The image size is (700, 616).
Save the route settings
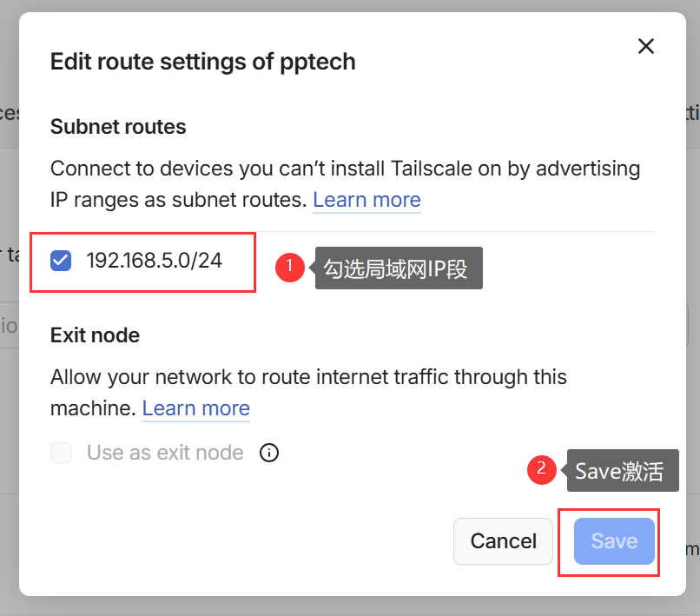click(614, 541)
